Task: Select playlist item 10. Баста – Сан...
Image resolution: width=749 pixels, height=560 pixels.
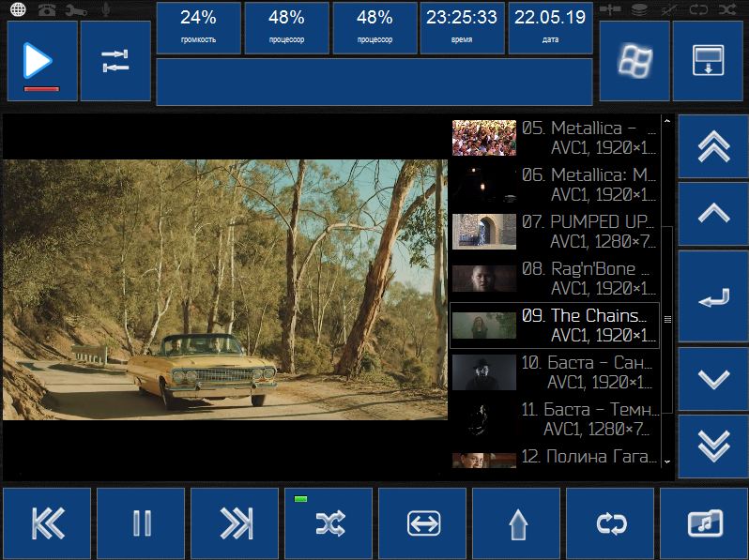Action: pos(555,371)
